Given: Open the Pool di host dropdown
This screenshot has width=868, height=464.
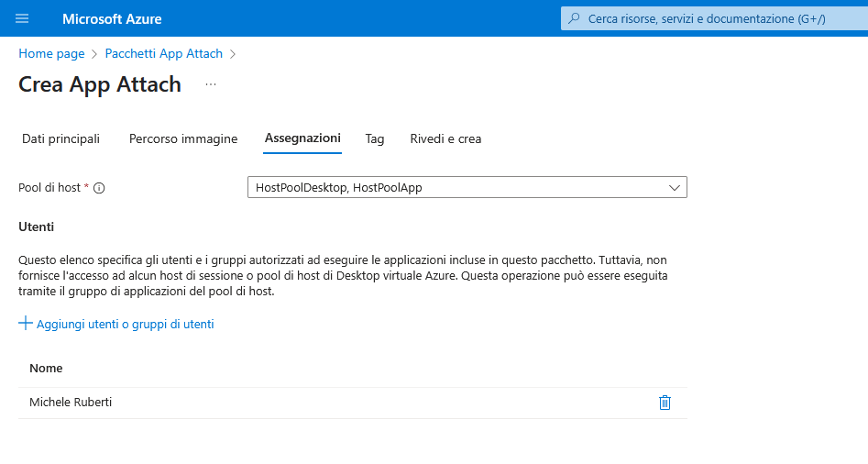Looking at the screenshot, I should click(x=467, y=187).
